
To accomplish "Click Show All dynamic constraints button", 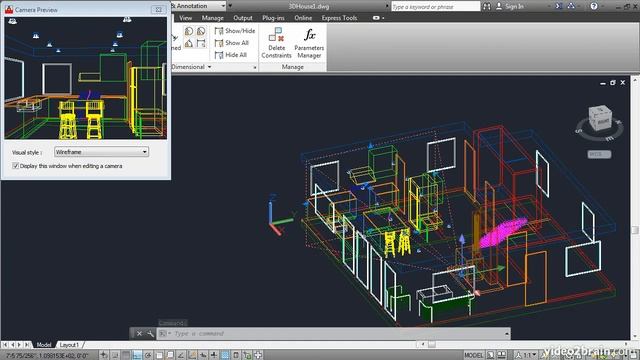I will [231, 42].
